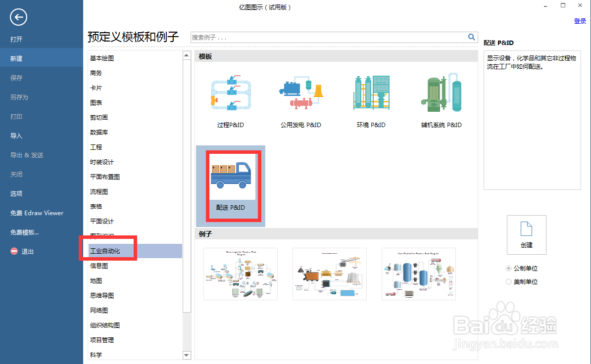
Task: Select the 过程P&ID template icon
Action: coord(231,92)
